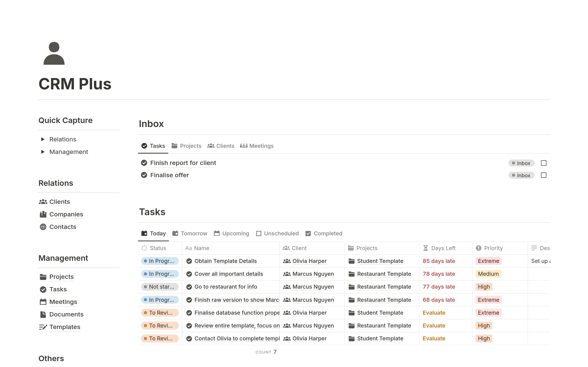Click check-circle icon beside Obtain Template Details
588x367 pixels.
click(x=189, y=261)
